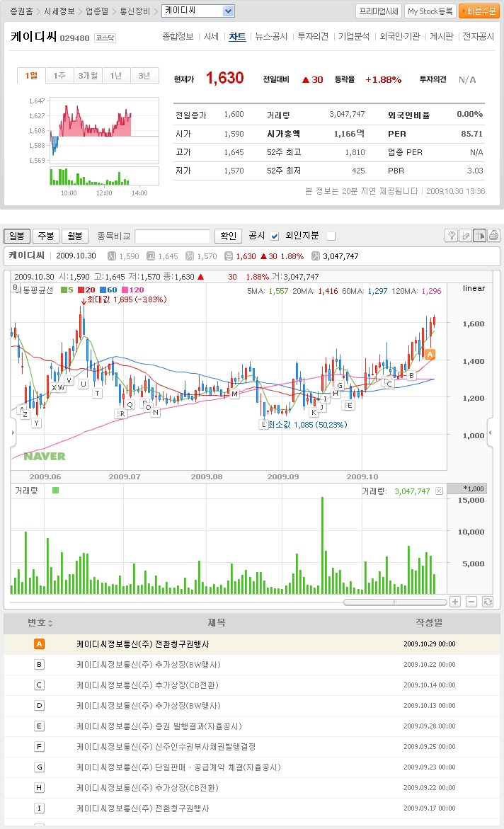
Task: Click disclosure marker Y on chart
Action: 37,423
